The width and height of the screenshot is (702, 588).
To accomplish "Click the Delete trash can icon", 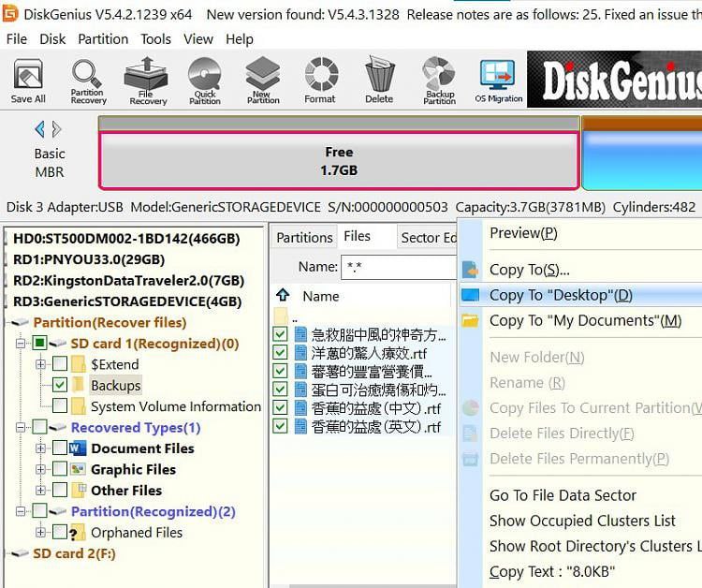I will click(x=379, y=81).
